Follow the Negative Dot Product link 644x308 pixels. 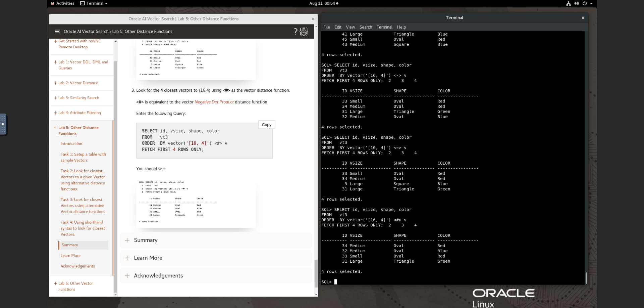[214, 102]
